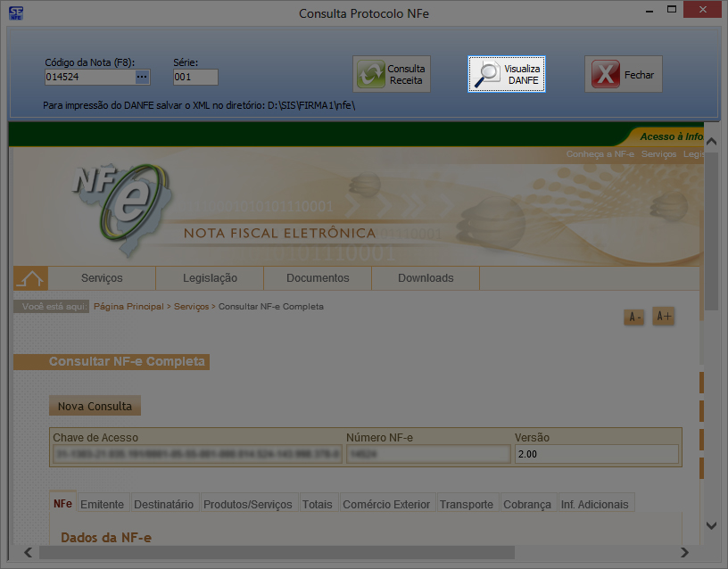
Task: Switch to the Transporte tab
Action: point(466,504)
